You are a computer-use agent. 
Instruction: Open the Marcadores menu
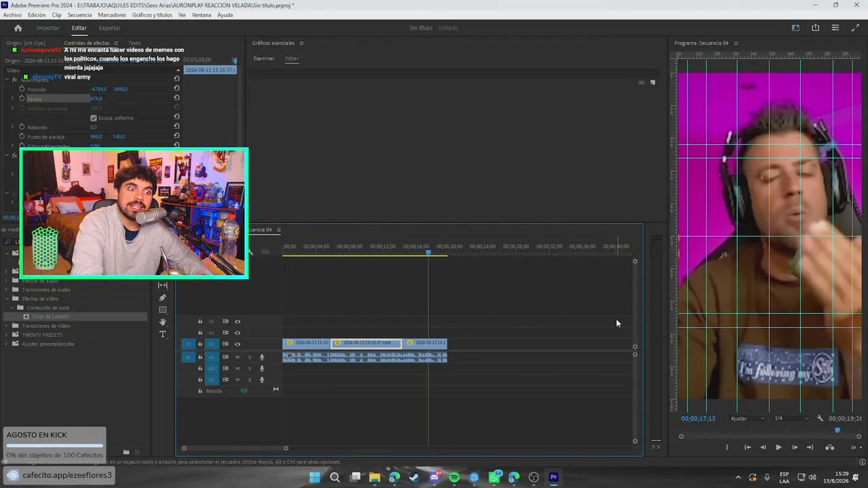pyautogui.click(x=112, y=15)
